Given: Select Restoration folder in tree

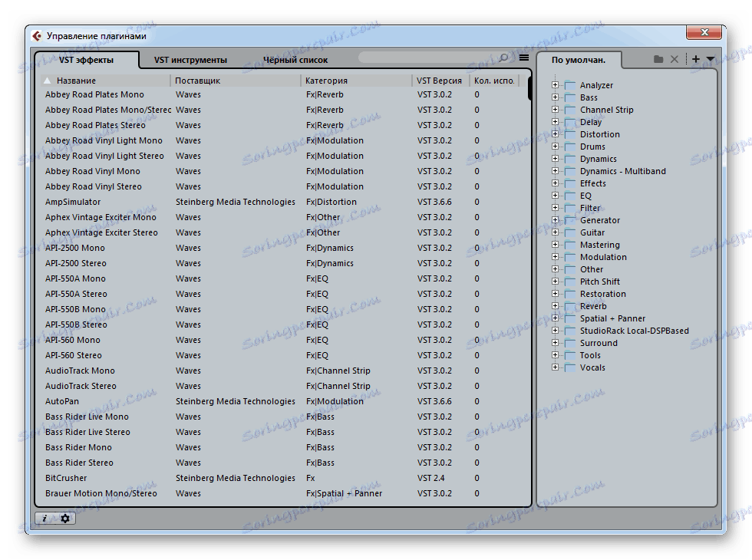Looking at the screenshot, I should pyautogui.click(x=603, y=294).
